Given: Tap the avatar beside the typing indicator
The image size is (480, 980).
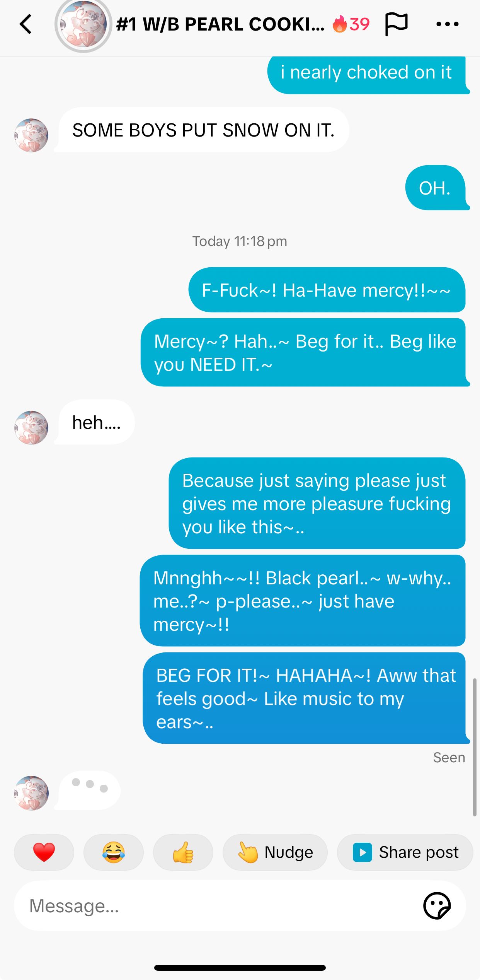Looking at the screenshot, I should [31, 793].
